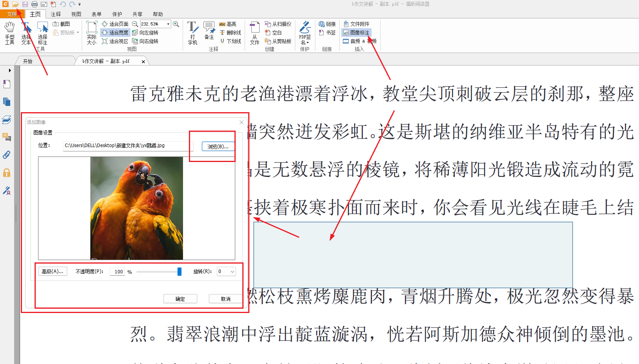Enable Image Annotation mode (图像标注)
The height and width of the screenshot is (364, 639).
(357, 33)
